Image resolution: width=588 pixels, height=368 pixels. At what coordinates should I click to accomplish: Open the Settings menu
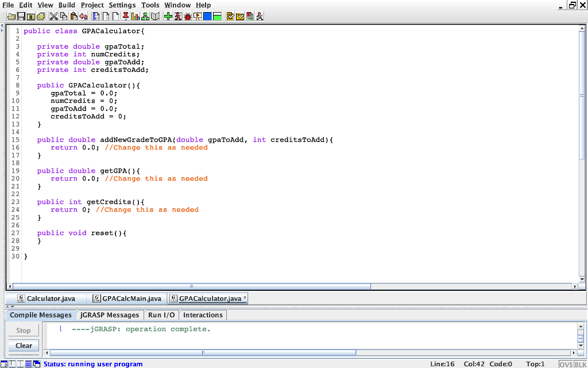point(122,5)
